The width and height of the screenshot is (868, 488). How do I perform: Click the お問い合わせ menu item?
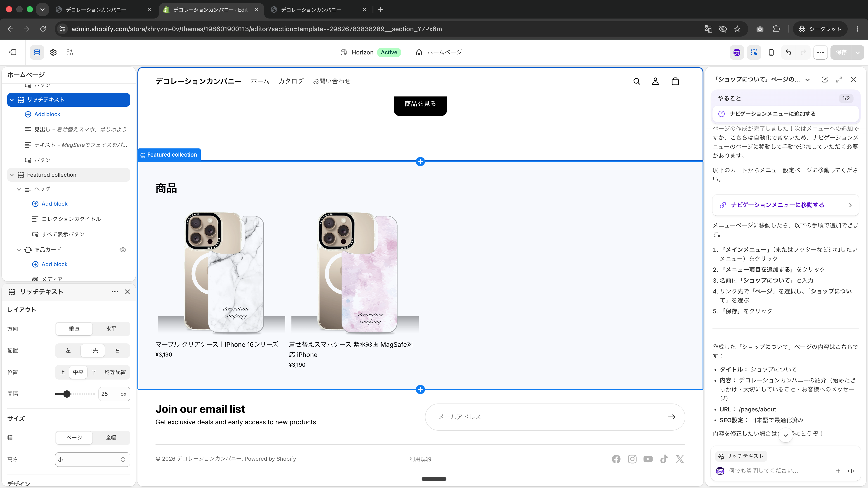point(332,81)
